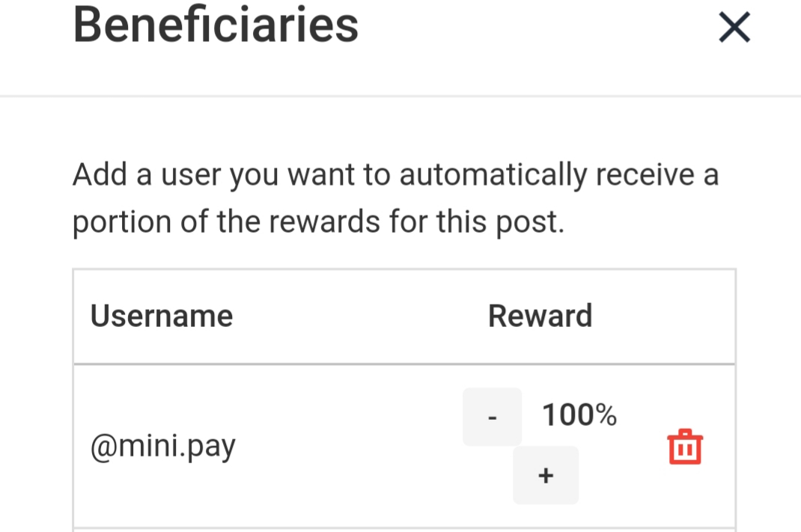The image size is (801, 532).
Task: Increase mini.pay reward with plus button
Action: (x=546, y=475)
